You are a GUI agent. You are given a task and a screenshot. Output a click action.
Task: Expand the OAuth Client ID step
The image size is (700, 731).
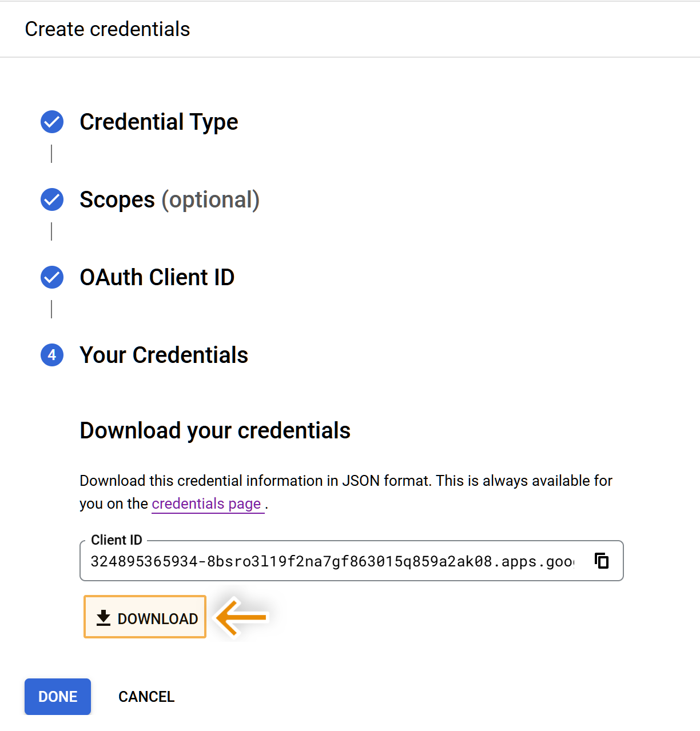(x=157, y=277)
